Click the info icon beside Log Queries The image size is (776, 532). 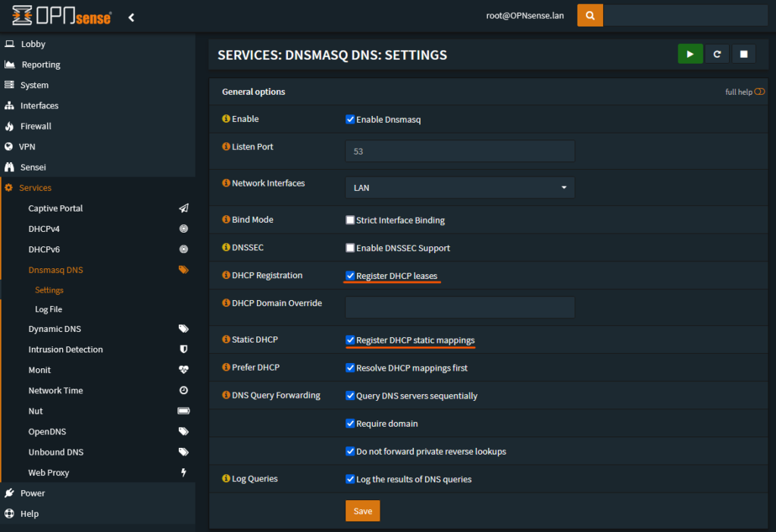226,478
